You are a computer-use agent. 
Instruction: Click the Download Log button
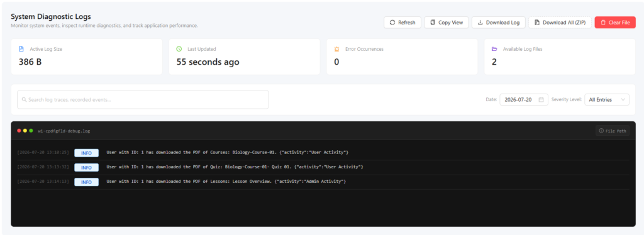coord(498,23)
